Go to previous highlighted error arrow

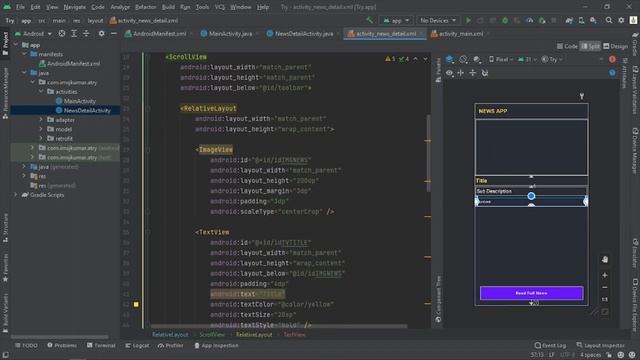coord(416,59)
